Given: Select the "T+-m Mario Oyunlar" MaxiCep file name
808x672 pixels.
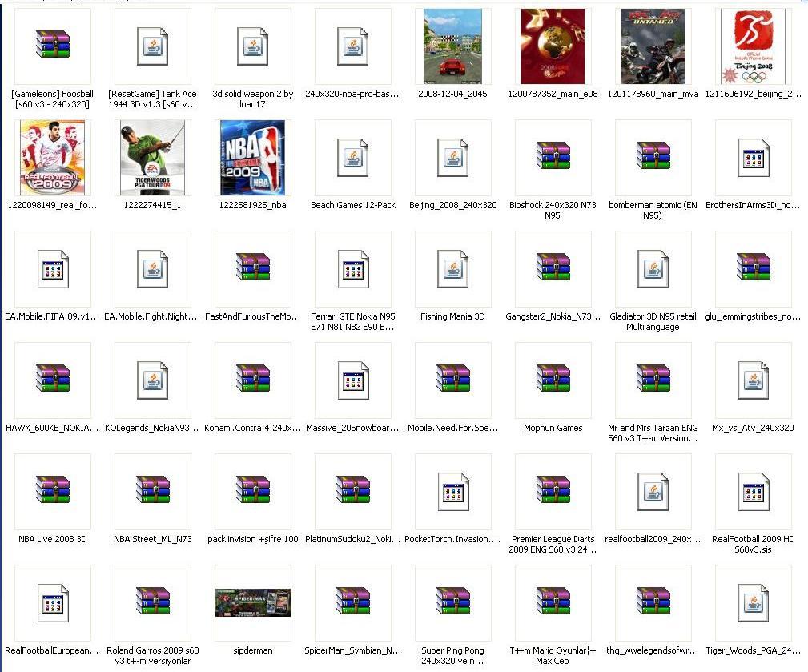Looking at the screenshot, I should (x=553, y=655).
